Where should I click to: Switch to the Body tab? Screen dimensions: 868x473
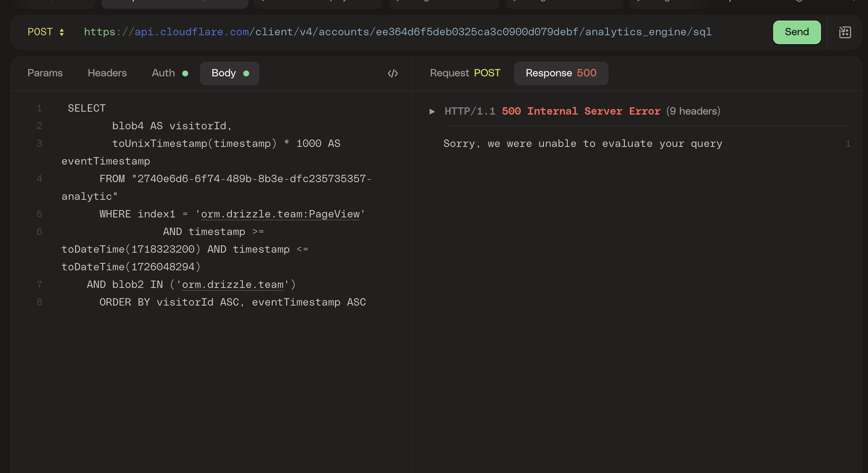click(x=224, y=73)
